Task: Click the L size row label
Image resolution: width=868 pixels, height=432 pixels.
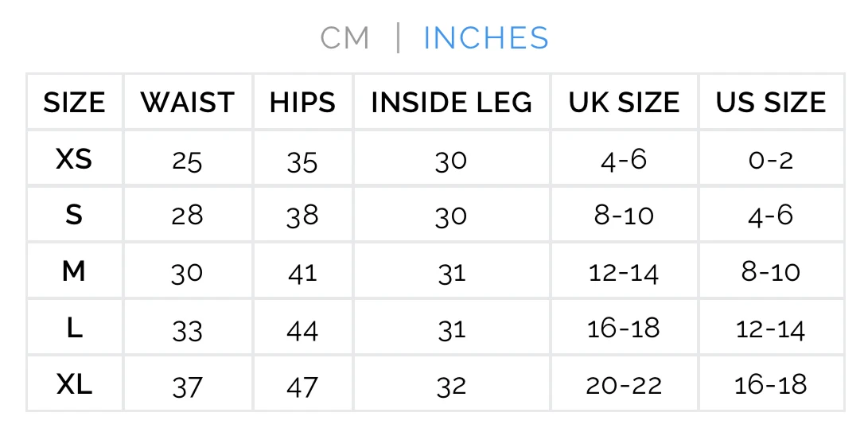Action: coord(74,329)
